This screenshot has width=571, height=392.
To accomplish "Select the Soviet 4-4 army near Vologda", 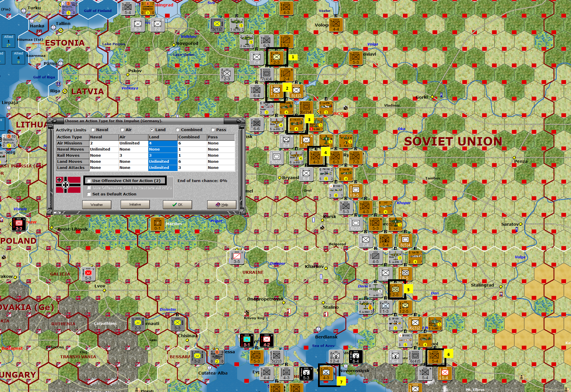I will click(336, 25).
